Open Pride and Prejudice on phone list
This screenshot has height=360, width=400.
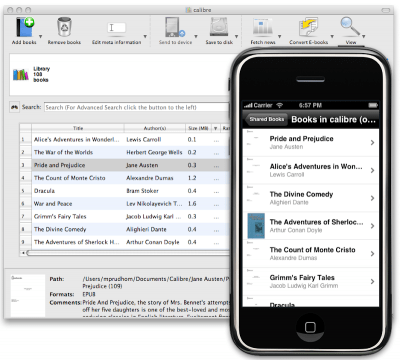(x=311, y=142)
